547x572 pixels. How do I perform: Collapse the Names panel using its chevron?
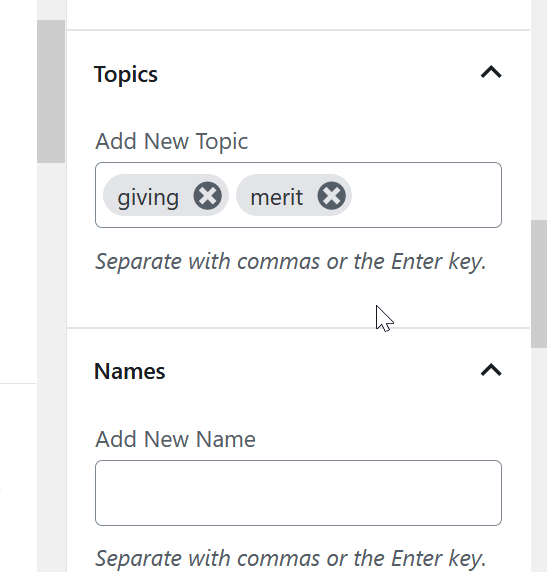point(491,370)
